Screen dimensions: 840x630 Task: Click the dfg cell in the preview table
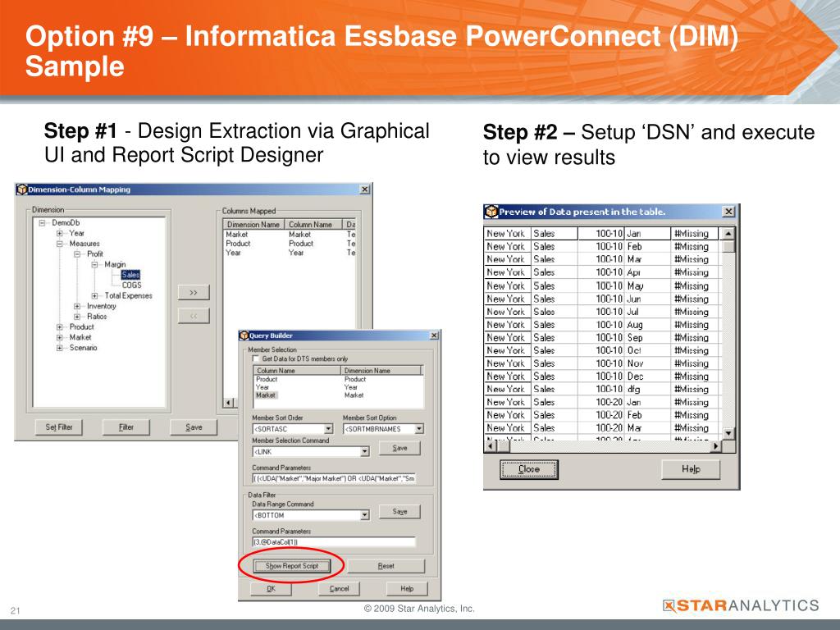point(648,390)
